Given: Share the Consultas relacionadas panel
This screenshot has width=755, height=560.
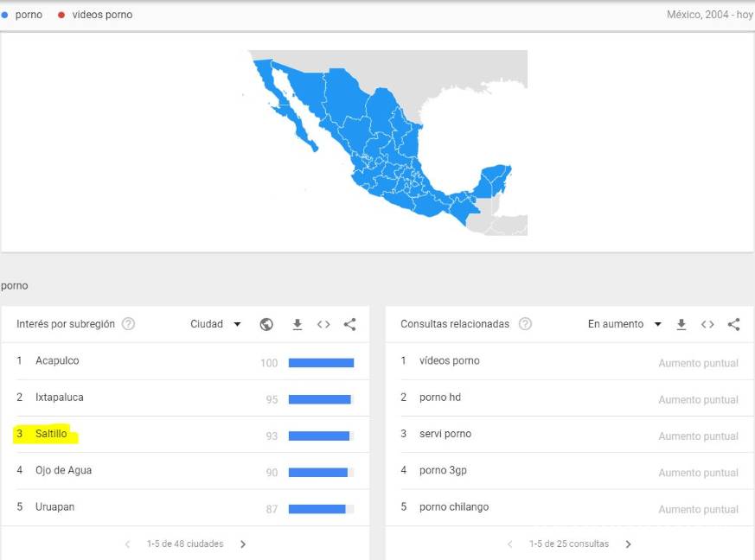Looking at the screenshot, I should (x=733, y=324).
